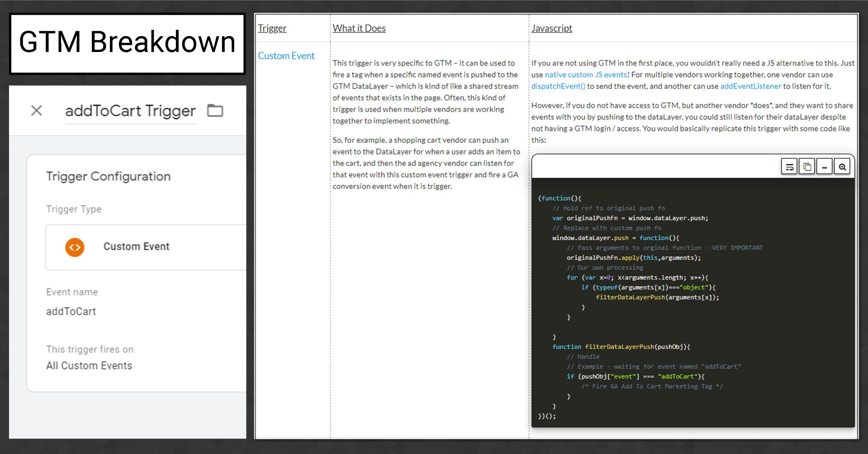Copy the code snippet to clipboard
Screen dimensions: 868x454
pyautogui.click(x=807, y=167)
